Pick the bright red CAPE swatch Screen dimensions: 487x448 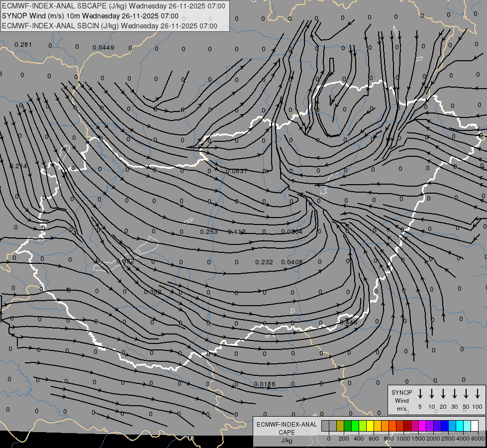(400, 426)
